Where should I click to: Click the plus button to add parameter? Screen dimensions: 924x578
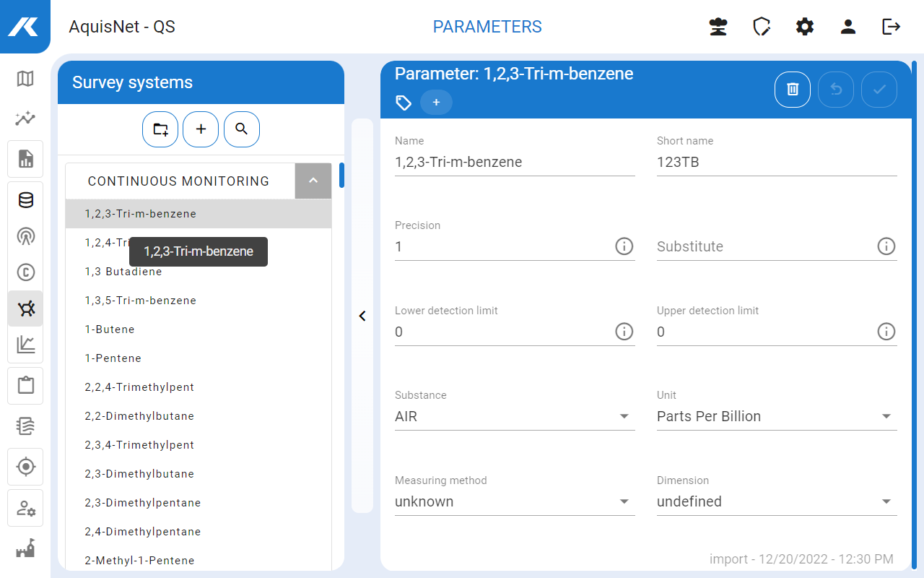[x=201, y=129]
